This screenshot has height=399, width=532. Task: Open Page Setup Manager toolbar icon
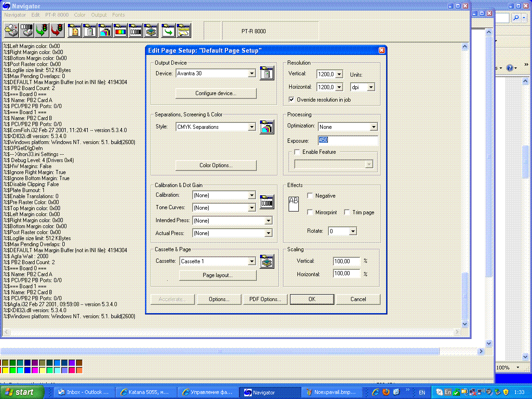pos(74,30)
